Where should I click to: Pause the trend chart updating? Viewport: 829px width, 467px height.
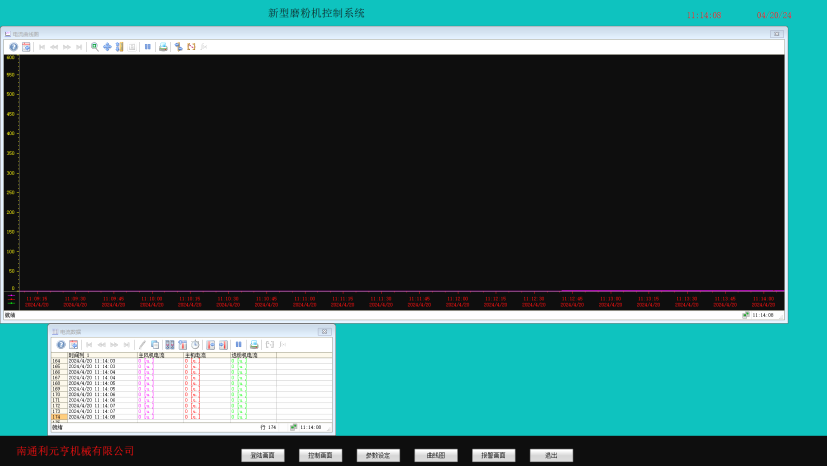(x=148, y=47)
